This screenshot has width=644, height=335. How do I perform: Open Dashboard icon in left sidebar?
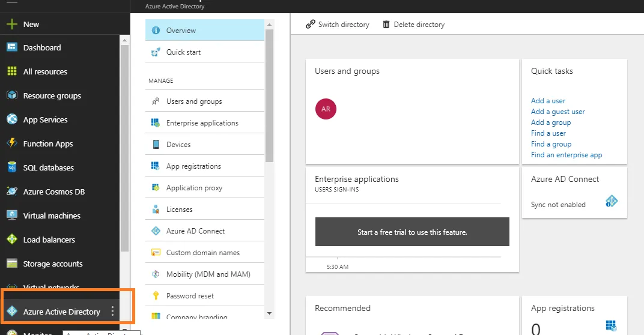coord(12,47)
